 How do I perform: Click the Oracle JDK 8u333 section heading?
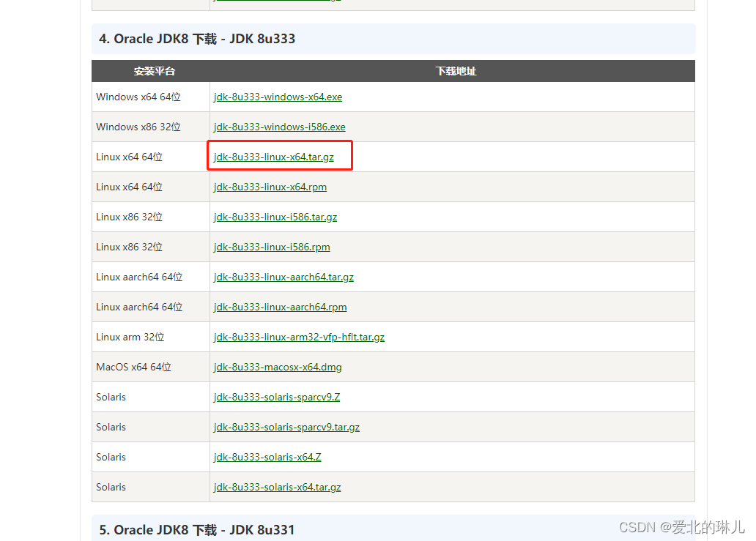198,40
